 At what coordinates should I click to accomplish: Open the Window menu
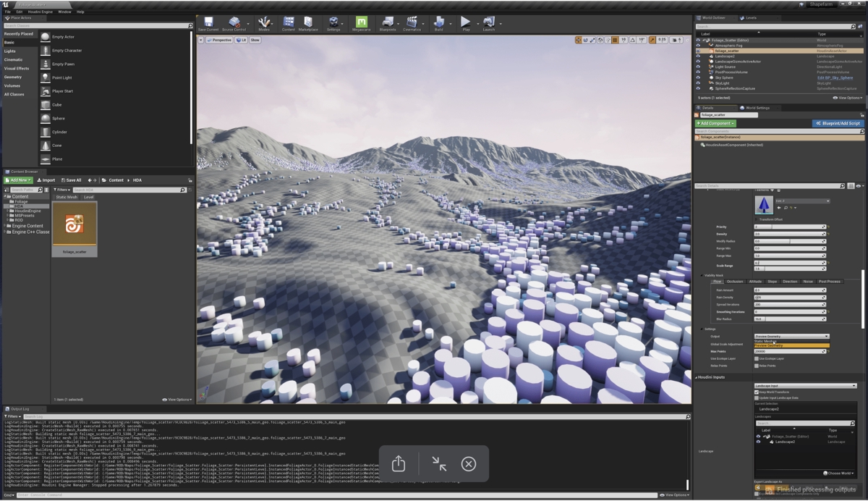tap(64, 12)
